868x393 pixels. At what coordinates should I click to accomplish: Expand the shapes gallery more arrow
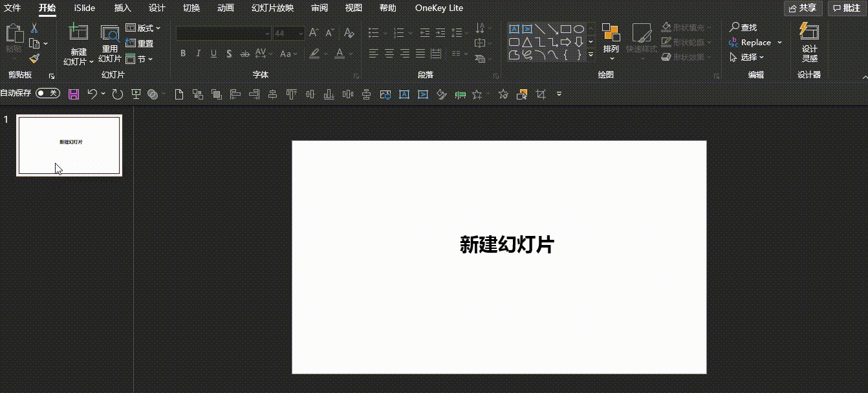click(x=591, y=55)
